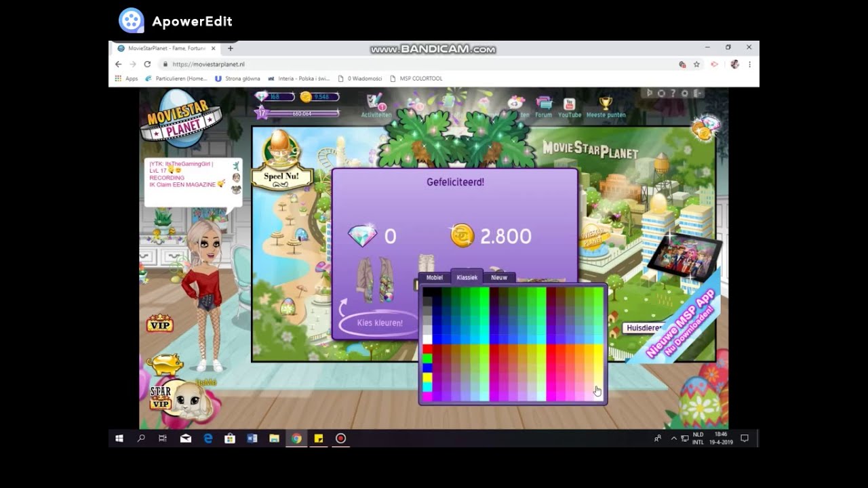
Task: Open the notification center icon
Action: [744, 439]
